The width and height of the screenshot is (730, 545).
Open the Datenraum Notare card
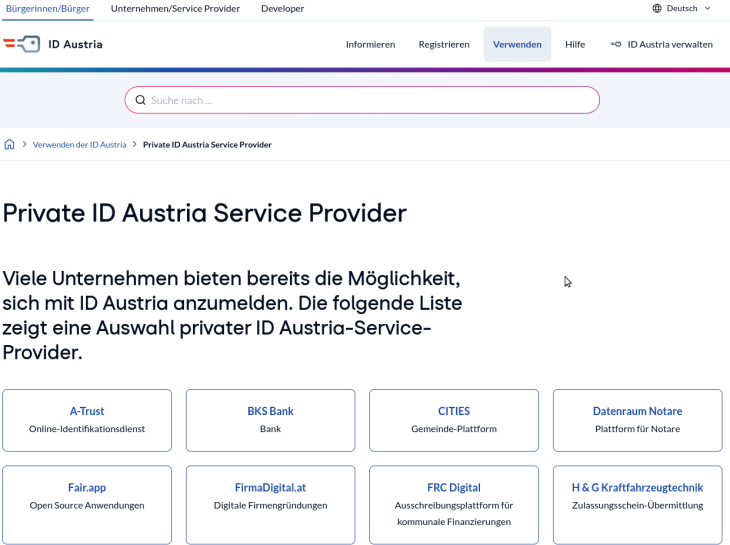tap(637, 419)
